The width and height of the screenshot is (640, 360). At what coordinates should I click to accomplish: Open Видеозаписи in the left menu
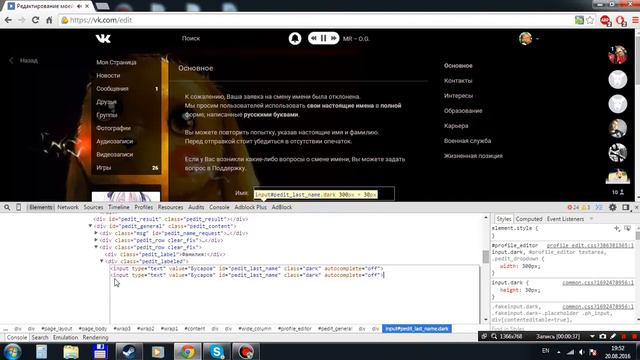pyautogui.click(x=115, y=154)
